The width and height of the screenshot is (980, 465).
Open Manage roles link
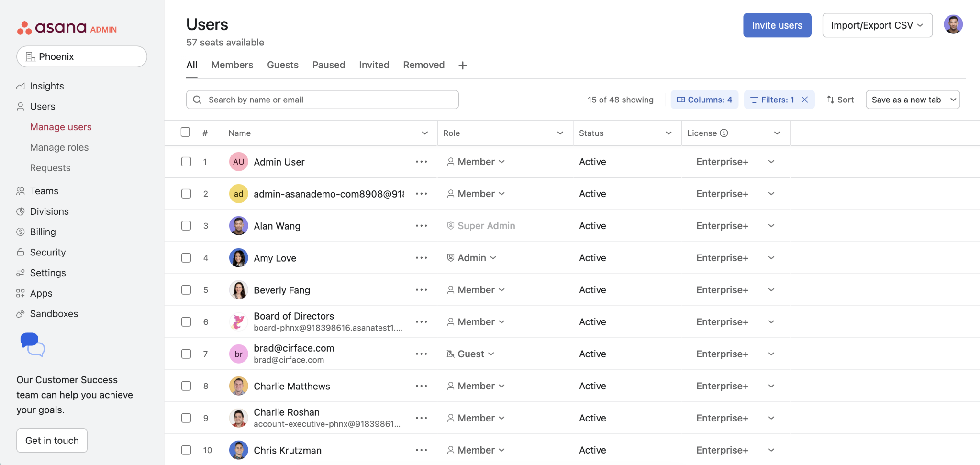pos(59,147)
